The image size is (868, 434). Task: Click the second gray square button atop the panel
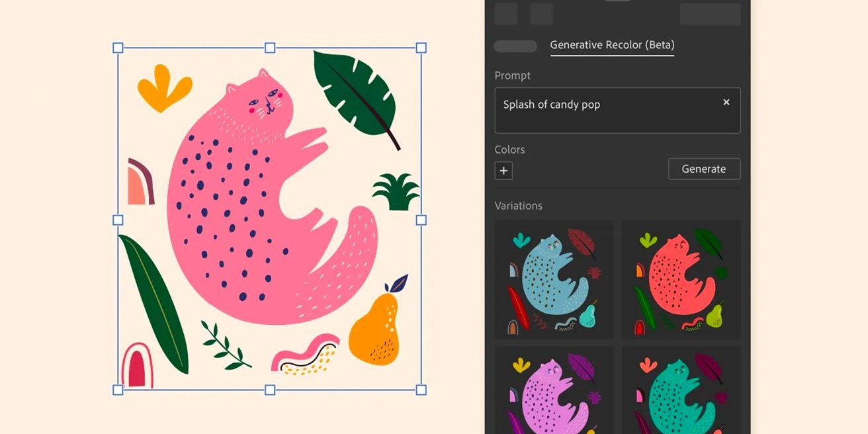pos(541,14)
